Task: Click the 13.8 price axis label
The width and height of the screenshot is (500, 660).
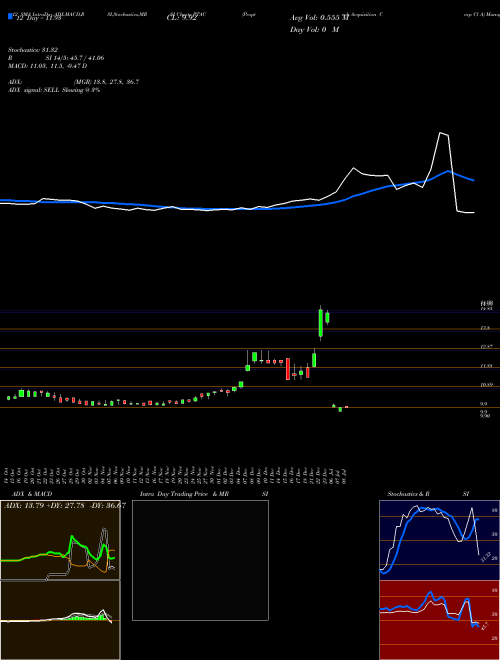Action: (x=485, y=328)
